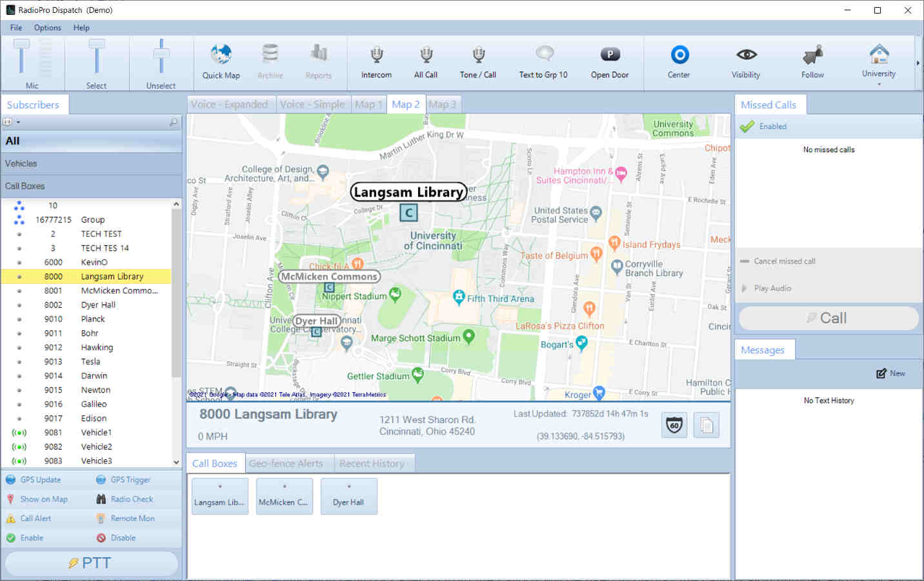Switch to Voice - Expanded tab
This screenshot has height=581, width=924.
click(x=230, y=104)
